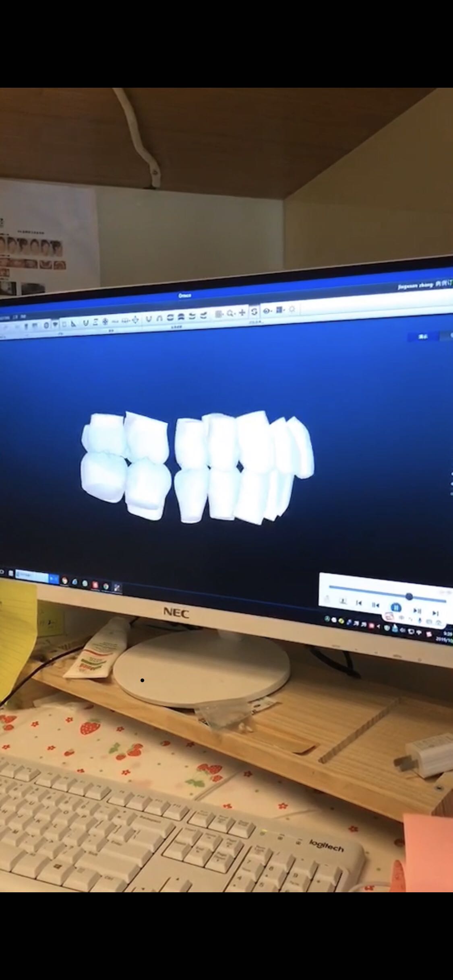Click the active orthodontic app taskbar icon
Viewport: 453px width, 980px height.
pyautogui.click(x=116, y=588)
